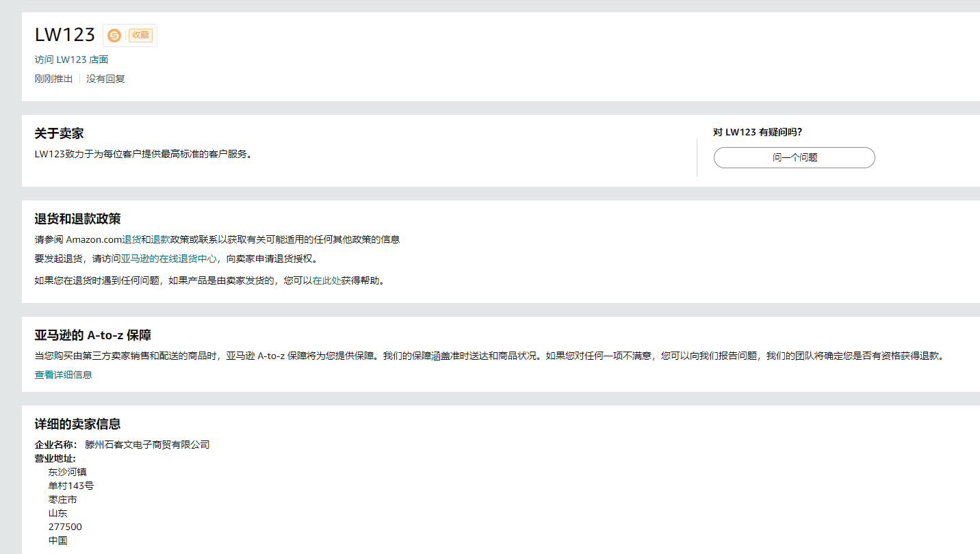Viewport: 980px width, 554px height.
Task: Select the postal code 277500
Action: pyautogui.click(x=65, y=527)
